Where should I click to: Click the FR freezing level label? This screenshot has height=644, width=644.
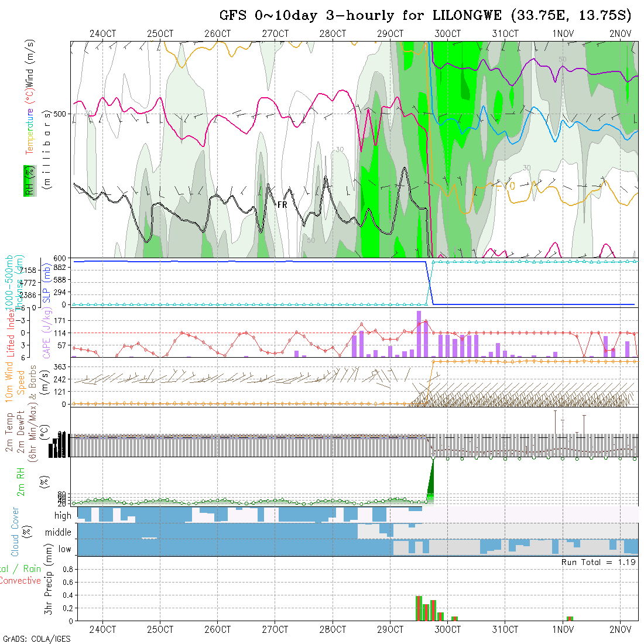pyautogui.click(x=282, y=205)
